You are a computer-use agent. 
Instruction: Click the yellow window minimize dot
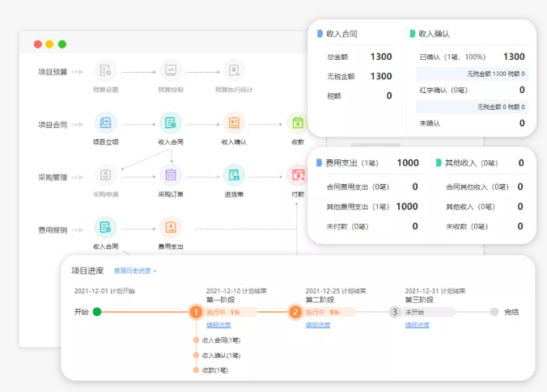coord(49,44)
